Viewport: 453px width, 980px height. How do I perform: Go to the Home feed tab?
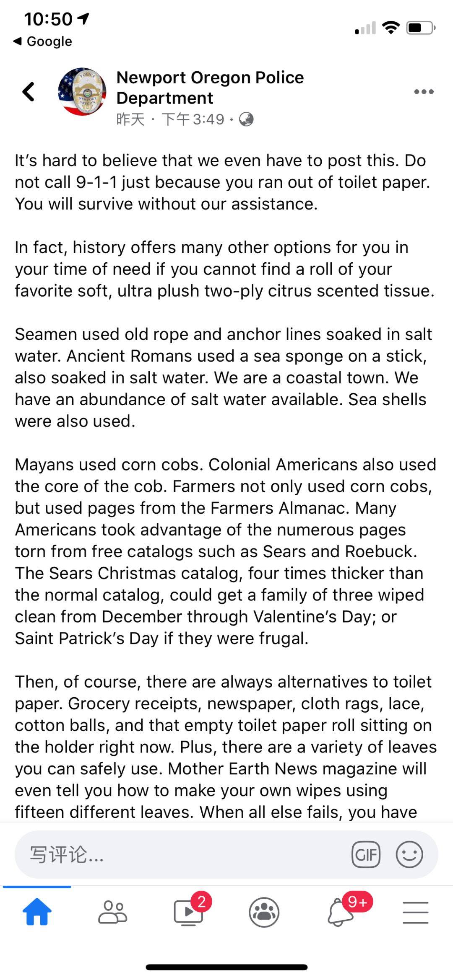pyautogui.click(x=37, y=912)
